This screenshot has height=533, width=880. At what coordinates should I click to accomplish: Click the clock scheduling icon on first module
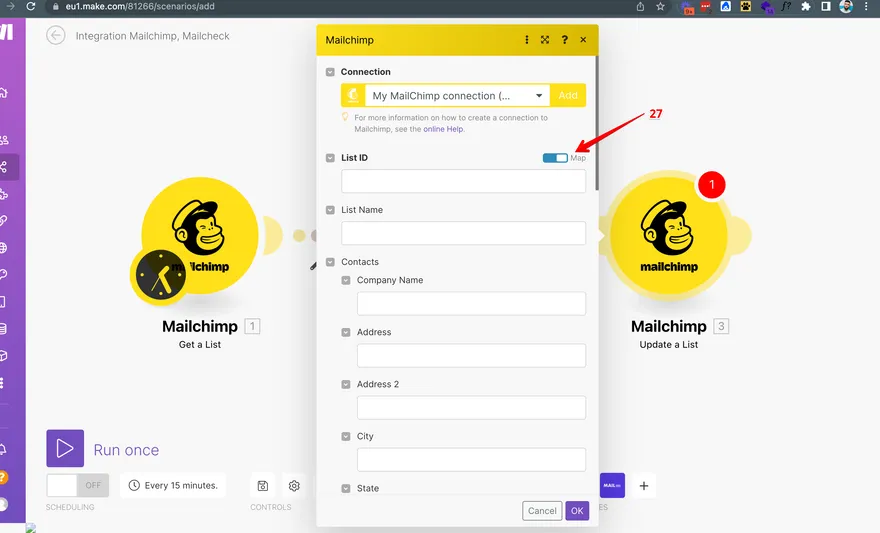pos(161,275)
